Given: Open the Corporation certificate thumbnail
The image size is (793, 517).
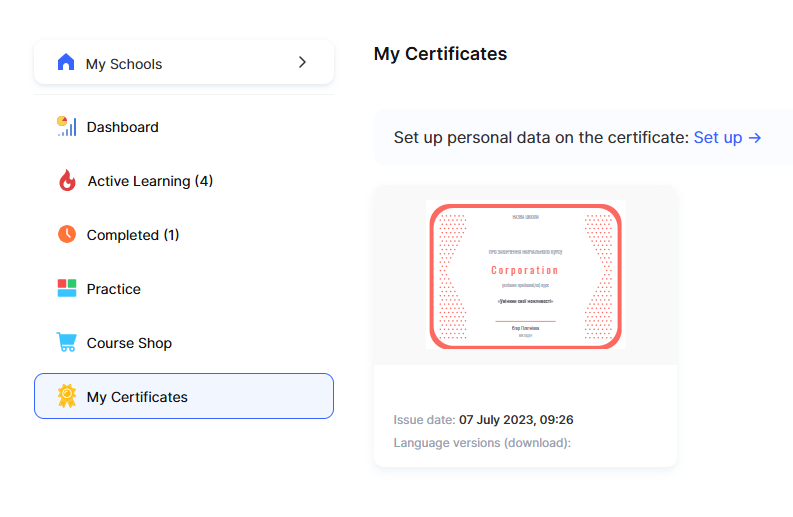Looking at the screenshot, I should (x=525, y=275).
